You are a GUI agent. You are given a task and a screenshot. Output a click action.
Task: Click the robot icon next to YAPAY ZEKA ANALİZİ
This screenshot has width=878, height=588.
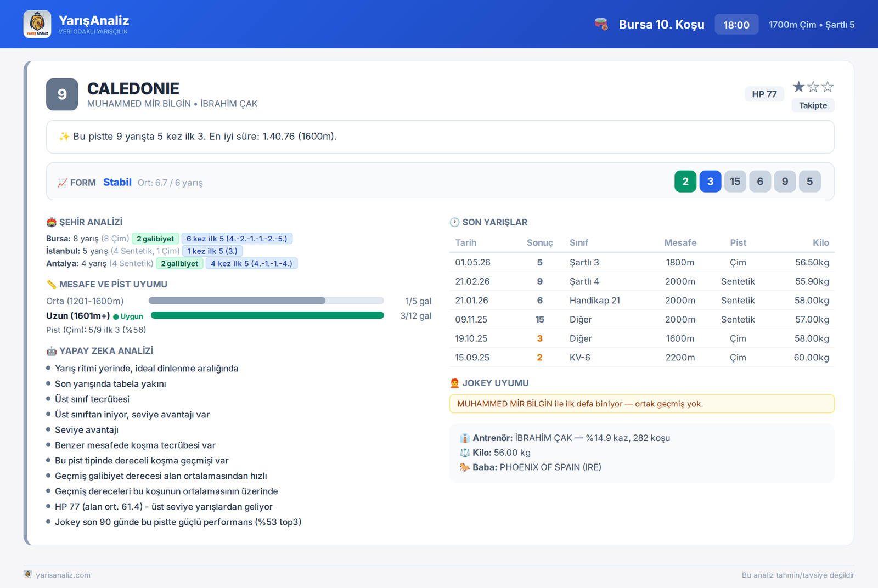52,351
